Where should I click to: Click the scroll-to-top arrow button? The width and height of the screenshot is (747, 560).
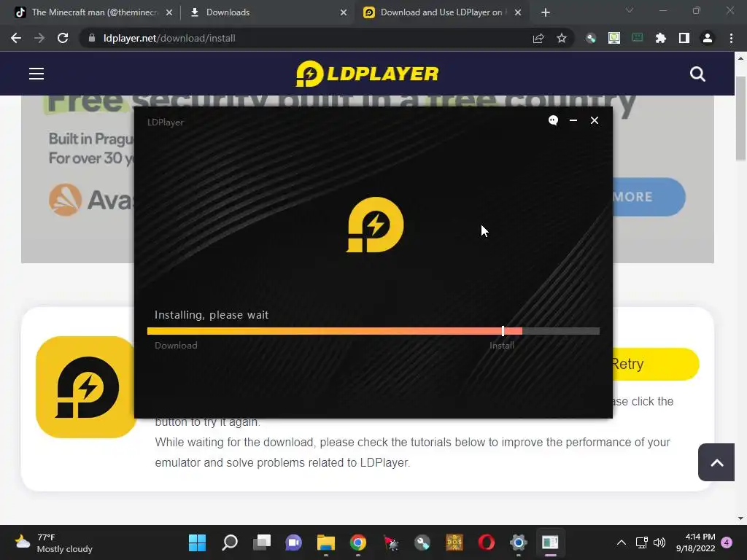tap(716, 462)
